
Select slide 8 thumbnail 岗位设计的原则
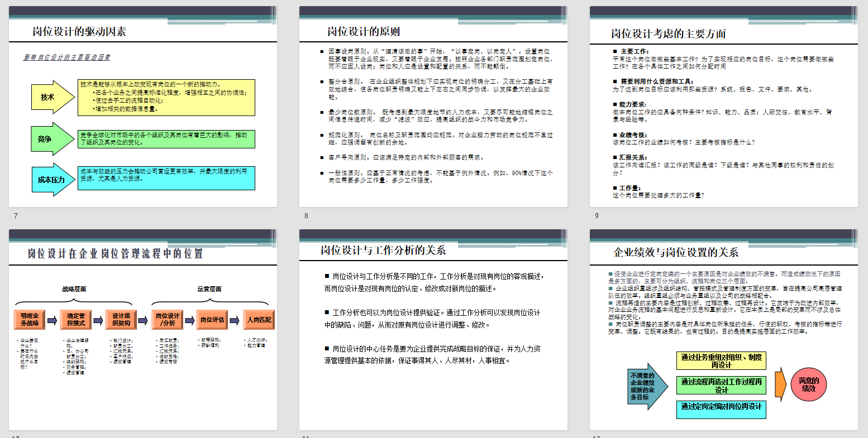[x=433, y=107]
